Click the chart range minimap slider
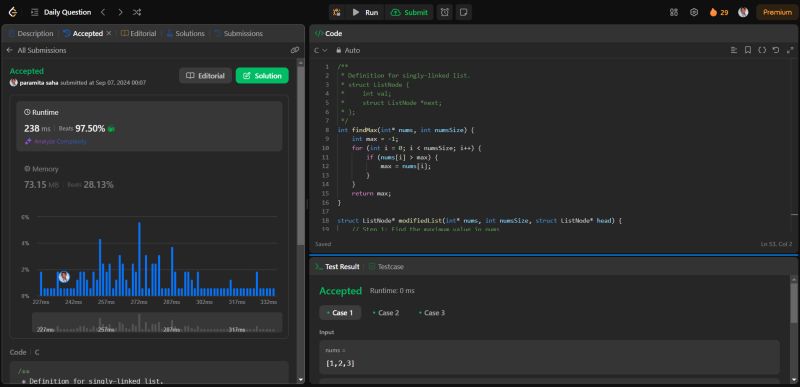 pos(157,323)
